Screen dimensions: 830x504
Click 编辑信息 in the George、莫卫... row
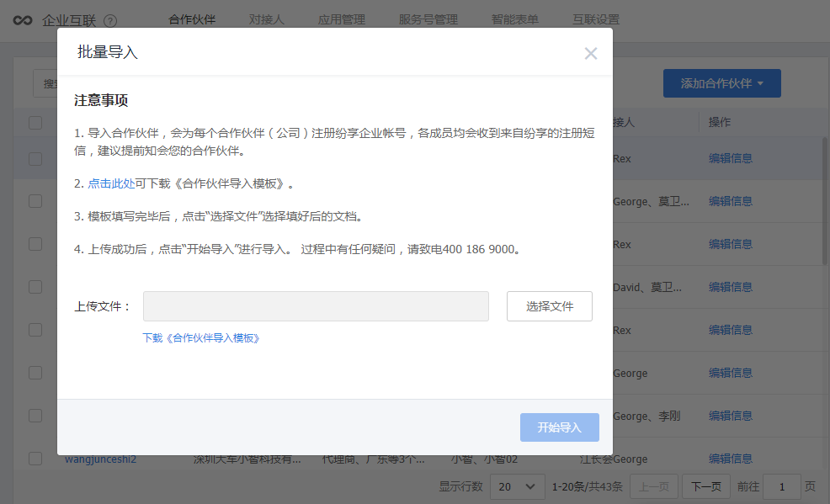731,201
